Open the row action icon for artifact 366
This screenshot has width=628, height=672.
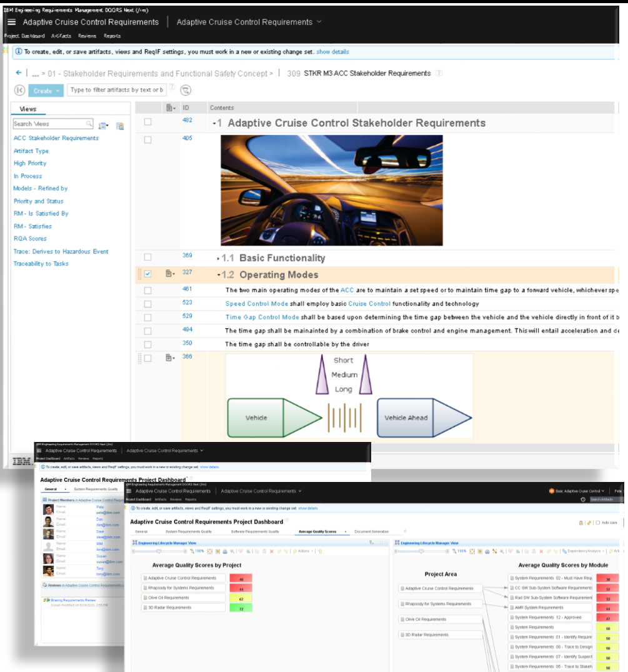click(170, 358)
